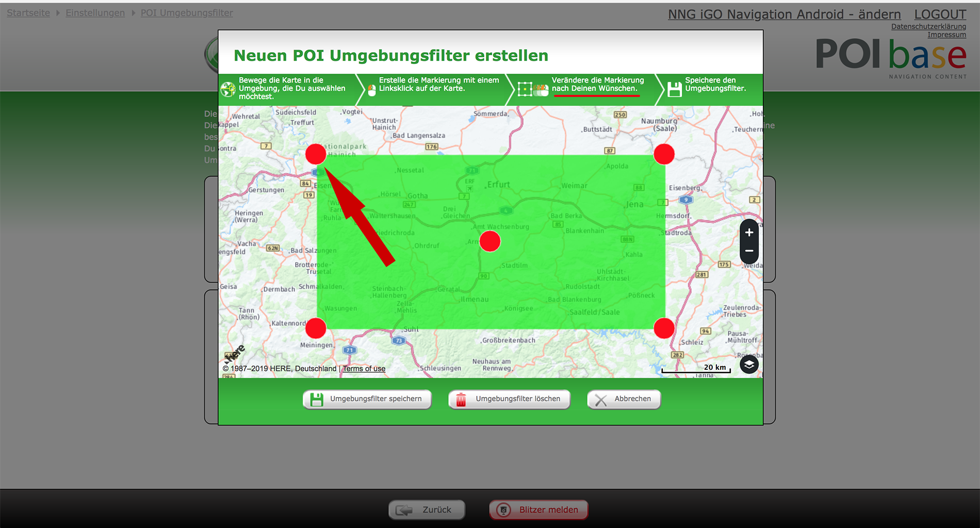Select the bottom-left red corner handle
The width and height of the screenshot is (980, 528).
[316, 328]
